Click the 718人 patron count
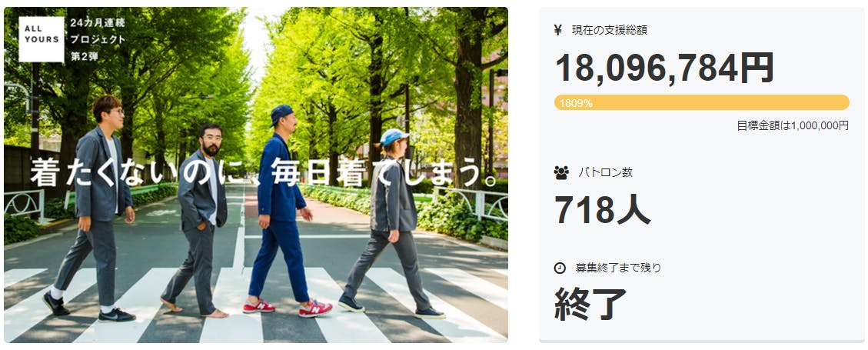 coord(602,210)
